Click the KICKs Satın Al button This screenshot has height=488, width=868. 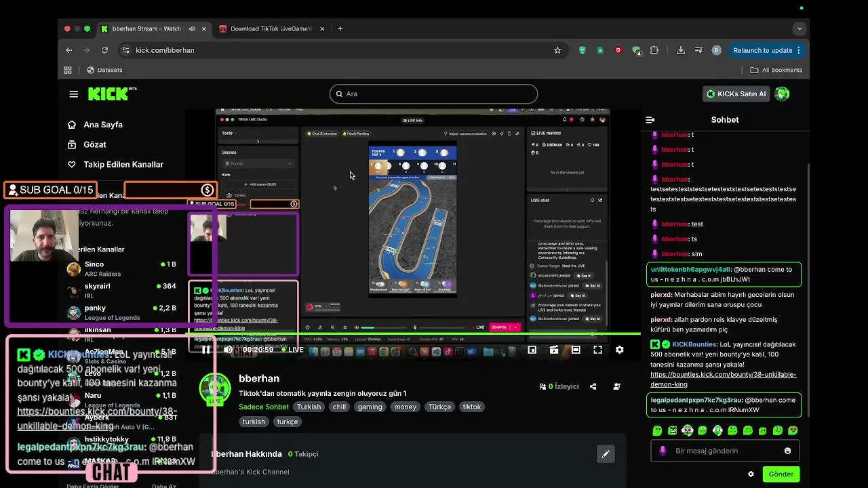tap(736, 94)
